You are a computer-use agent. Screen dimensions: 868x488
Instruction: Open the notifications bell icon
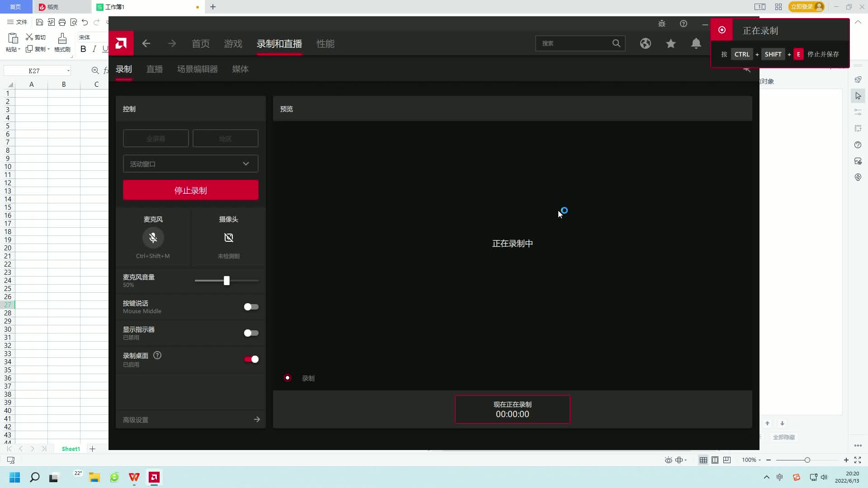point(696,43)
